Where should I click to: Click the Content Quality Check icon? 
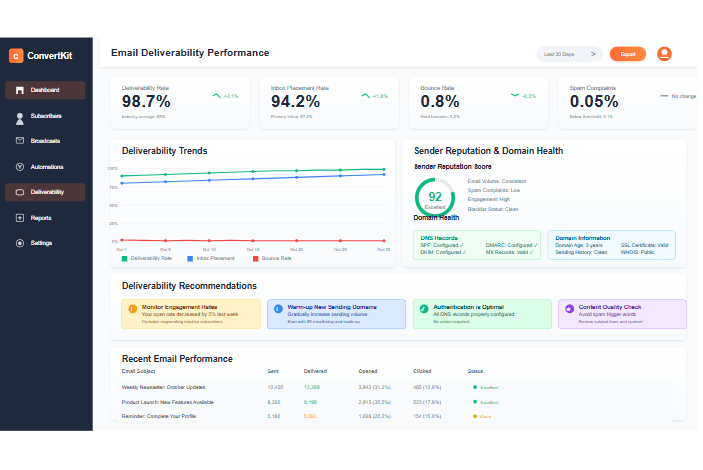[x=569, y=310]
